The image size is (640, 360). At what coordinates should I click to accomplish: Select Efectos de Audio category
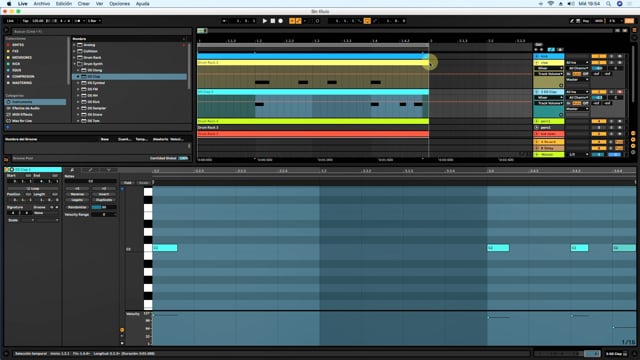point(25,108)
